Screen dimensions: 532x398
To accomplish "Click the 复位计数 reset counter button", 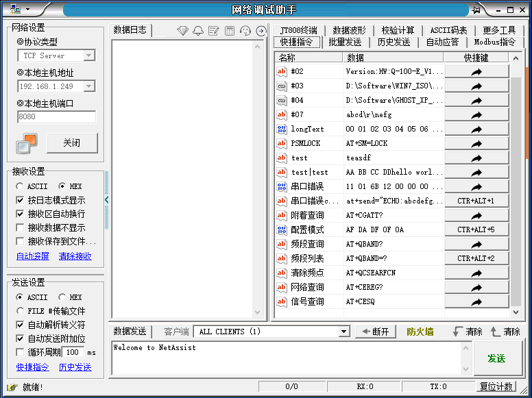I will pos(496,386).
